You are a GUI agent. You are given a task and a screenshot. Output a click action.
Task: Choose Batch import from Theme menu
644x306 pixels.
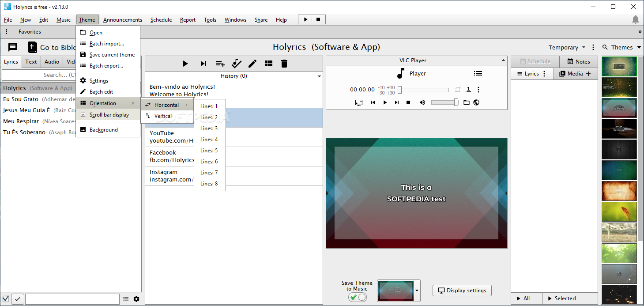pos(108,44)
